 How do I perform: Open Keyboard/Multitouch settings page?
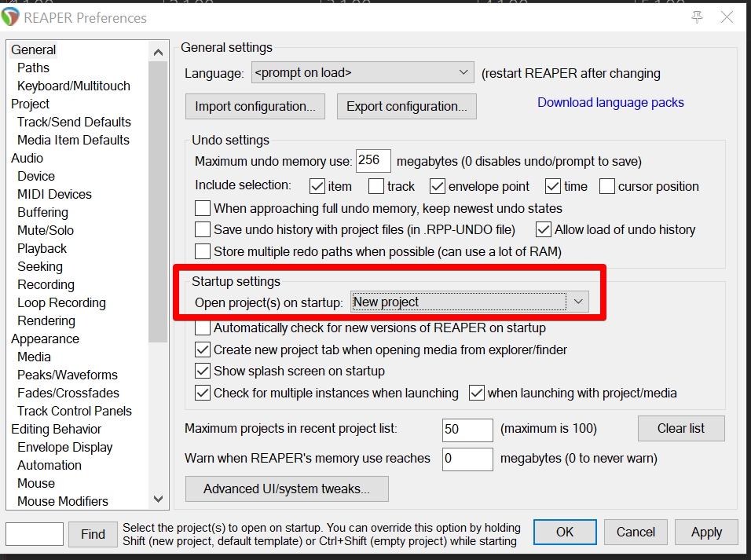tap(74, 86)
